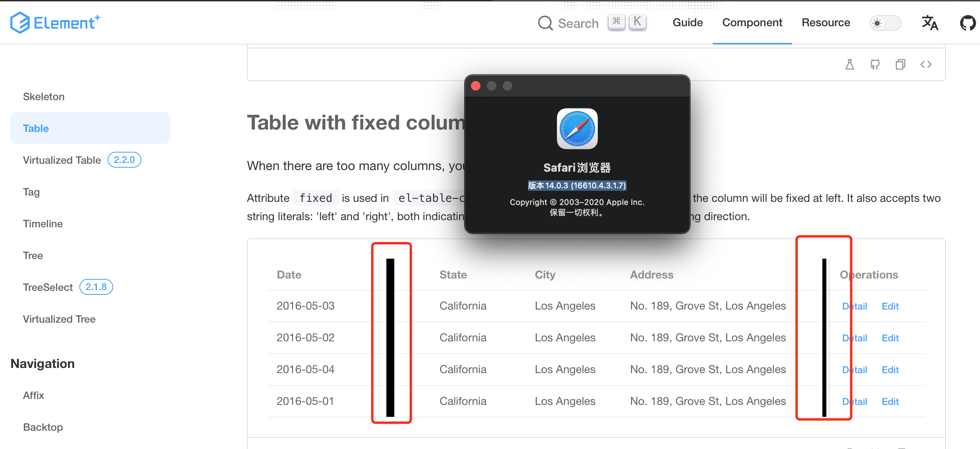Open the Resource menu item
980x449 pixels.
click(826, 23)
